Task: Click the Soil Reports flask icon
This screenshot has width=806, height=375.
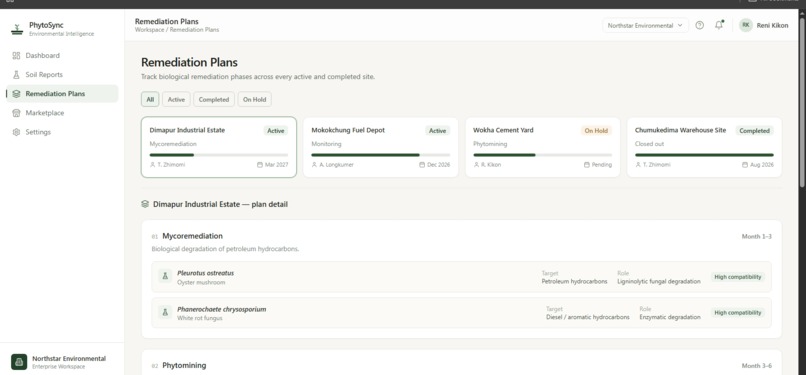Action: (x=16, y=74)
